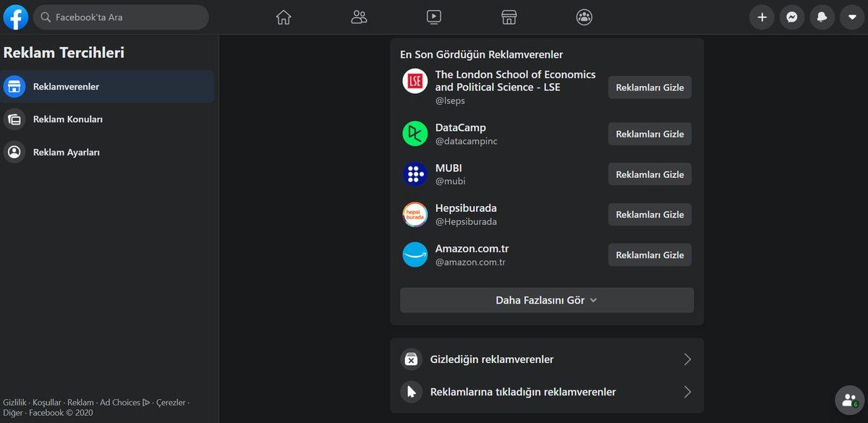
Task: Expand 'Daha Fazlasını Gör' to see more advertisers
Action: pyautogui.click(x=546, y=299)
